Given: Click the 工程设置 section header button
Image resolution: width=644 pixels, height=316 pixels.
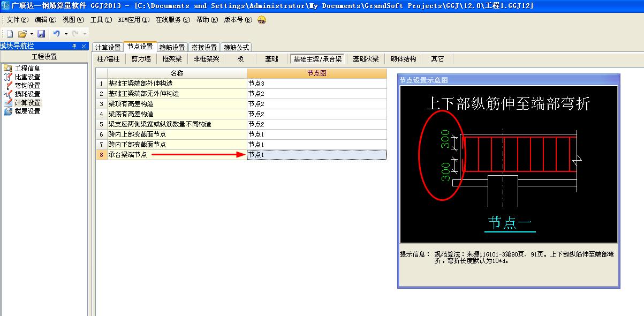Looking at the screenshot, I should 44,57.
